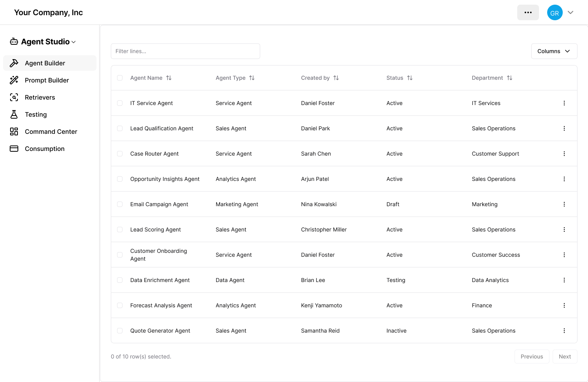Open the Columns dropdown
The image size is (588, 382).
[x=554, y=51]
